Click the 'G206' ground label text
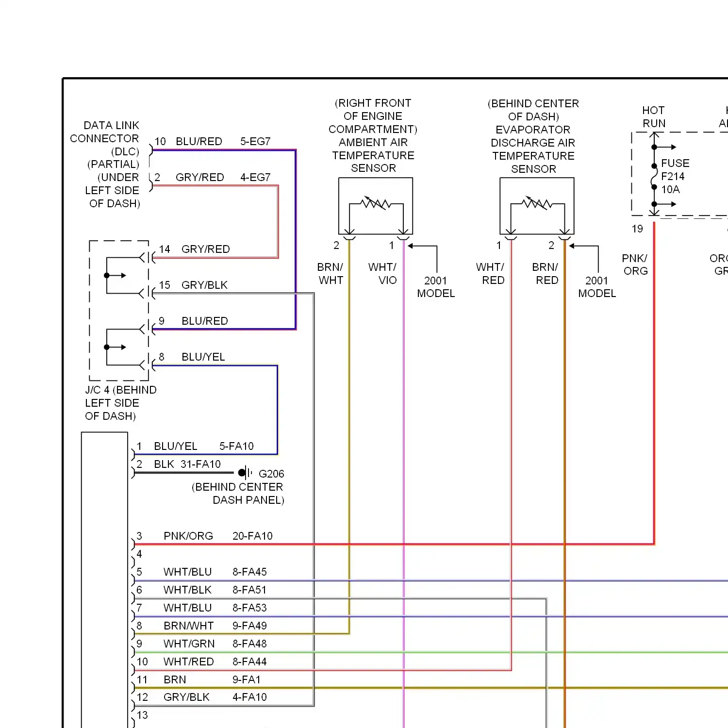Screen dimensions: 728x728 271,474
